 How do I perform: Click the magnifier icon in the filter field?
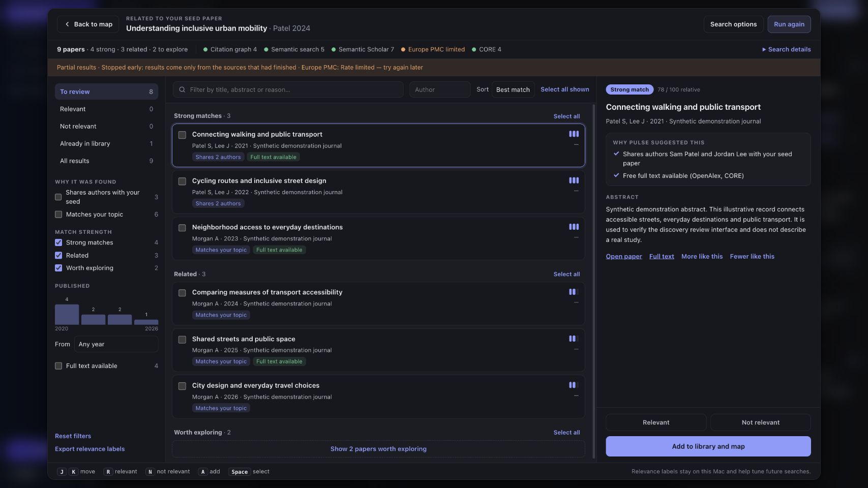tap(182, 90)
